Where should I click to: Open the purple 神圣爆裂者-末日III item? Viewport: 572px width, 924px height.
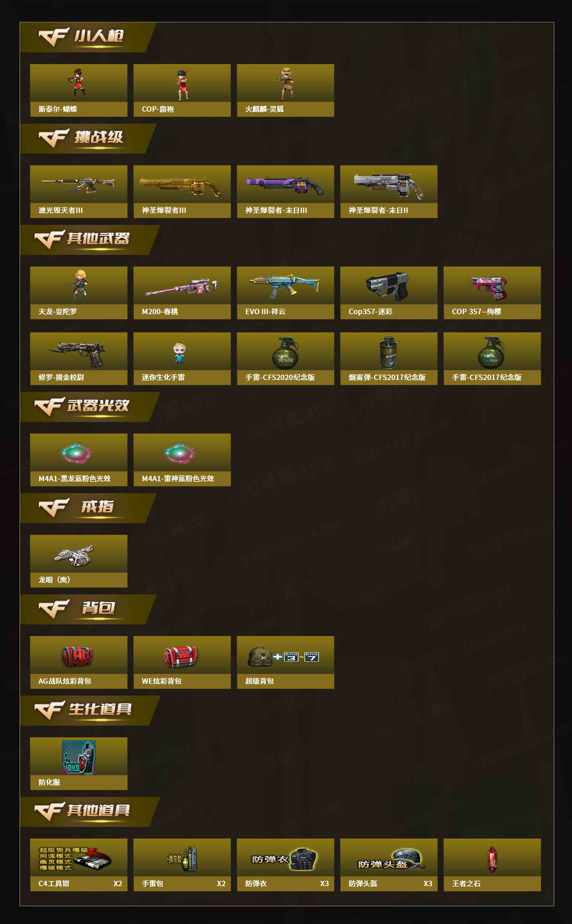coord(285,192)
